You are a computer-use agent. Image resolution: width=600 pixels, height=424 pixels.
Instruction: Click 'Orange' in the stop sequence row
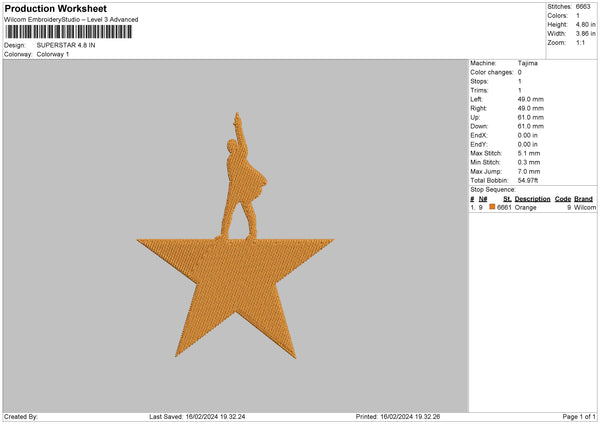tap(525, 207)
